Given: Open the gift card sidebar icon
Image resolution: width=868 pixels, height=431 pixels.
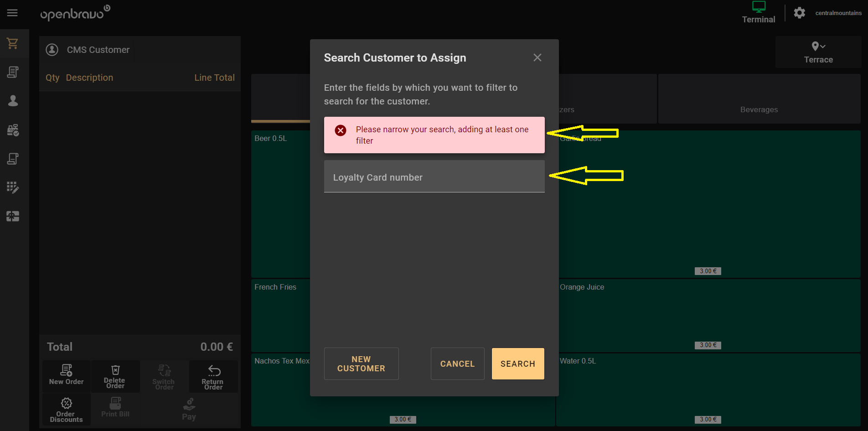Looking at the screenshot, I should 13,216.
